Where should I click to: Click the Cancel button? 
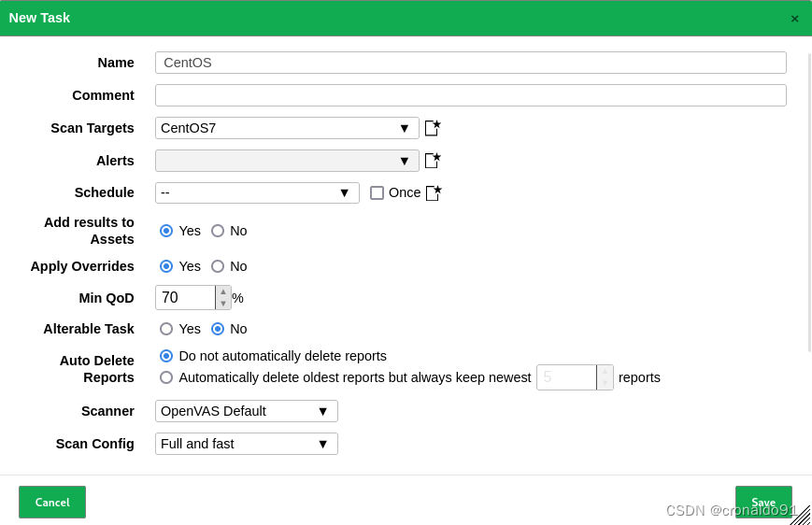[x=52, y=503]
